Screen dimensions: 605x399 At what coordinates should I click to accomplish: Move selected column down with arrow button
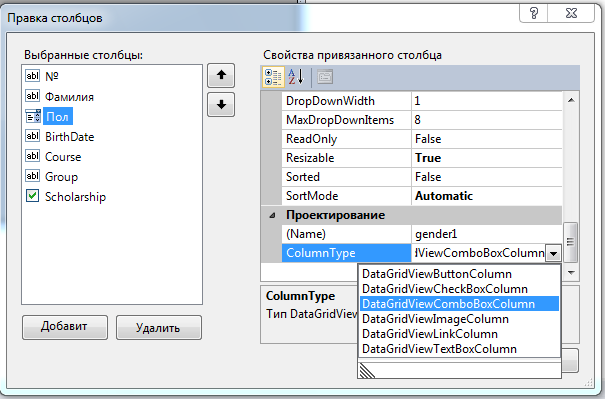221,105
